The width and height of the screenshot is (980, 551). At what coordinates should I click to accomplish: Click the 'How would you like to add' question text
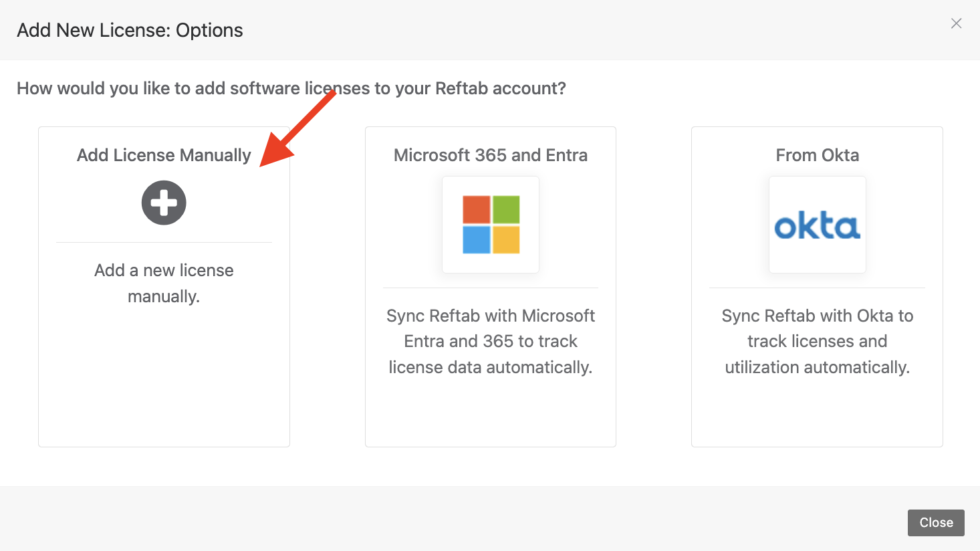click(291, 88)
